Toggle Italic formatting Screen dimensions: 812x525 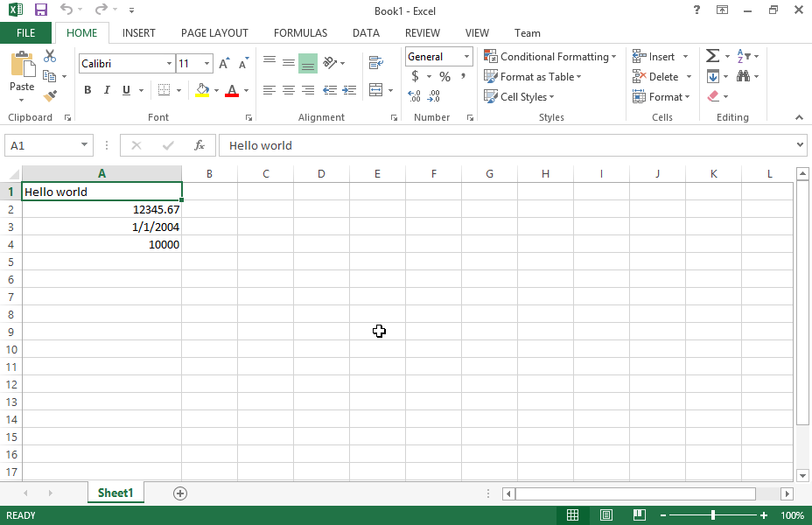(107, 90)
